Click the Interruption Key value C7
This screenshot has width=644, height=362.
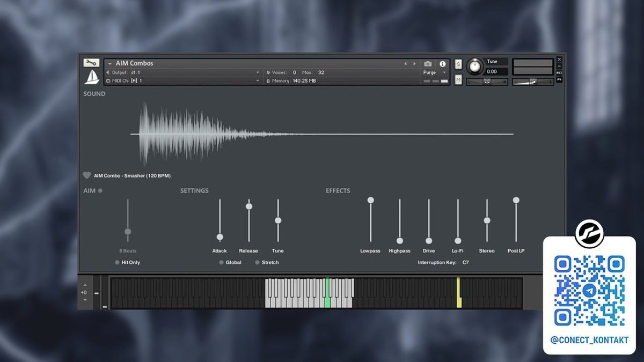click(x=465, y=262)
